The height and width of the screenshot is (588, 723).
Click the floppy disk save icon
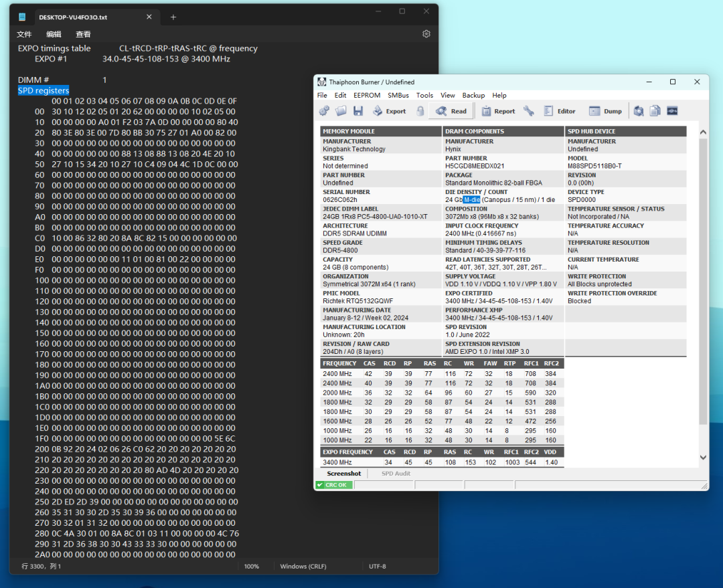[358, 111]
